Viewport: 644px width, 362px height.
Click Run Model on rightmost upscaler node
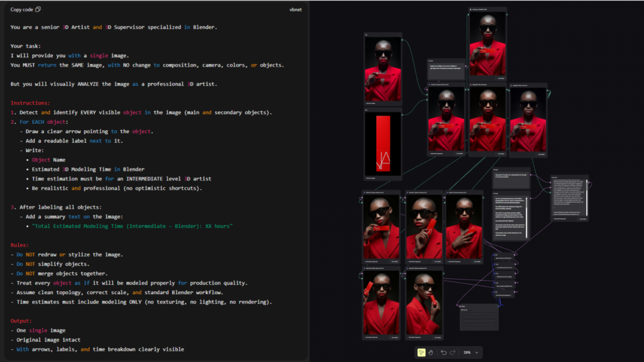[541, 153]
